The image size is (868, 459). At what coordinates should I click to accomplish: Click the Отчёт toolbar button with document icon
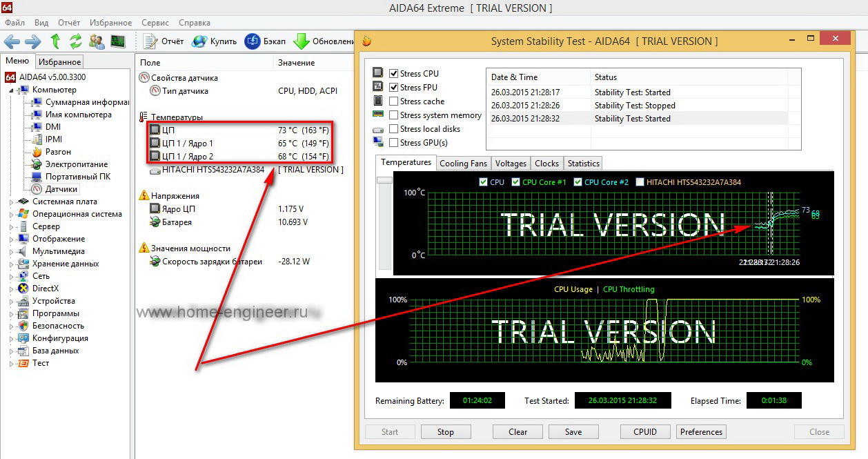[163, 41]
